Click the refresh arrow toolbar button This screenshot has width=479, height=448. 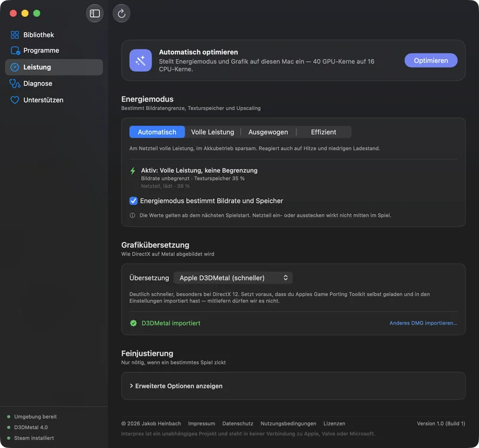click(x=122, y=13)
